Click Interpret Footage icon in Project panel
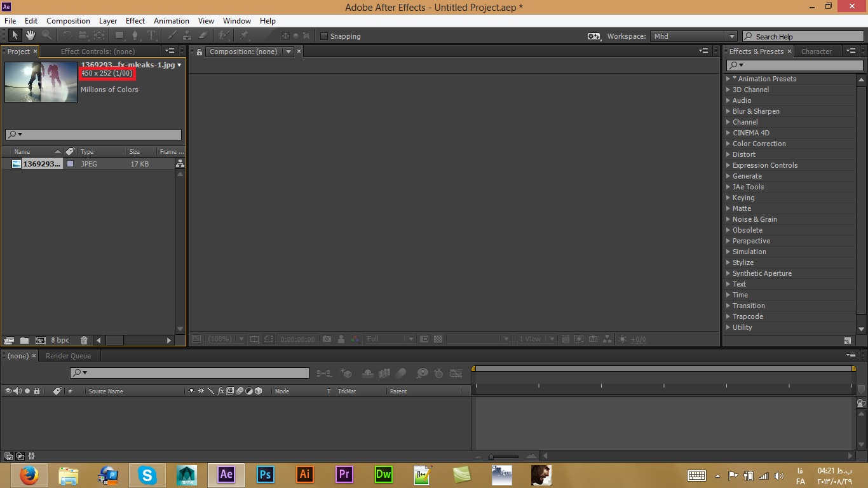 click(x=9, y=341)
